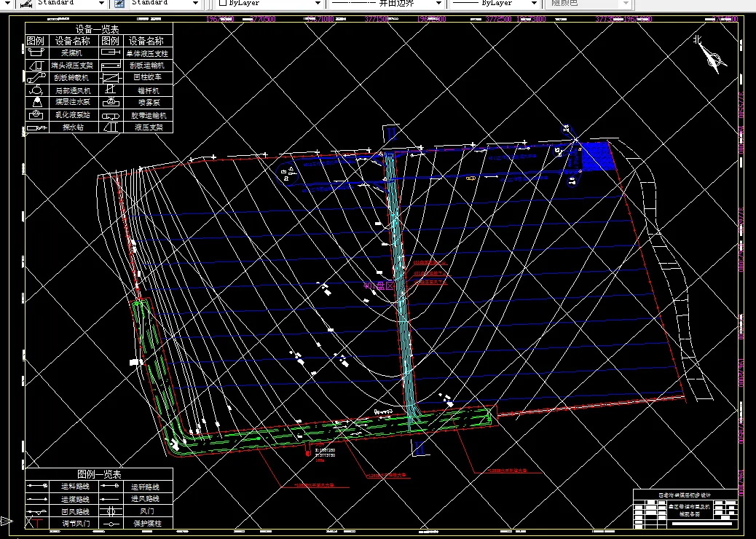Select the solid blue hatched area
Screen dimensions: 756x539
pyautogui.click(x=597, y=155)
